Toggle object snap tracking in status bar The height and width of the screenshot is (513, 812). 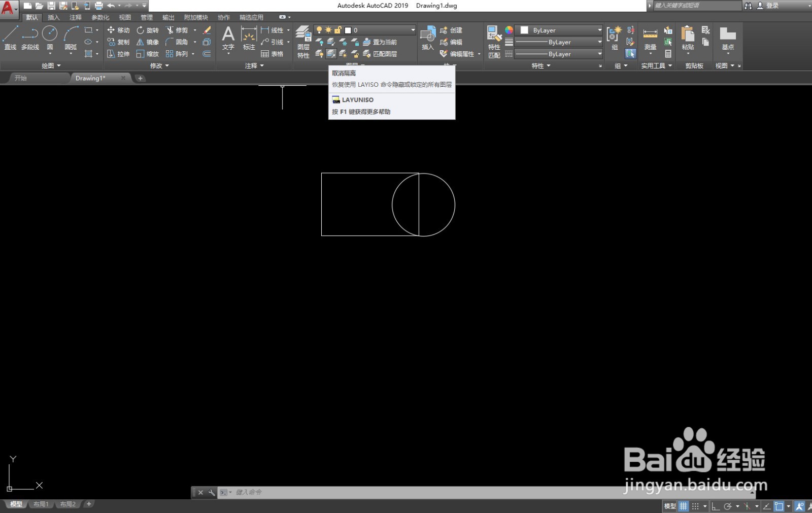(x=767, y=506)
